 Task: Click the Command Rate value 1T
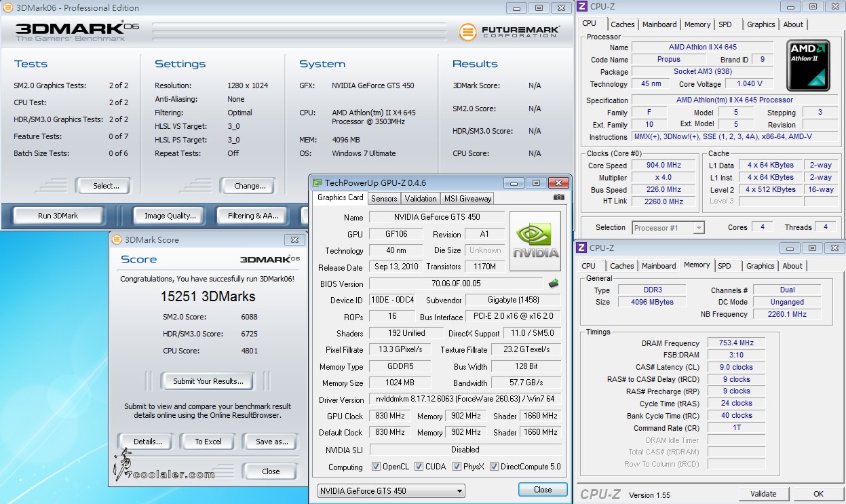pyautogui.click(x=736, y=428)
